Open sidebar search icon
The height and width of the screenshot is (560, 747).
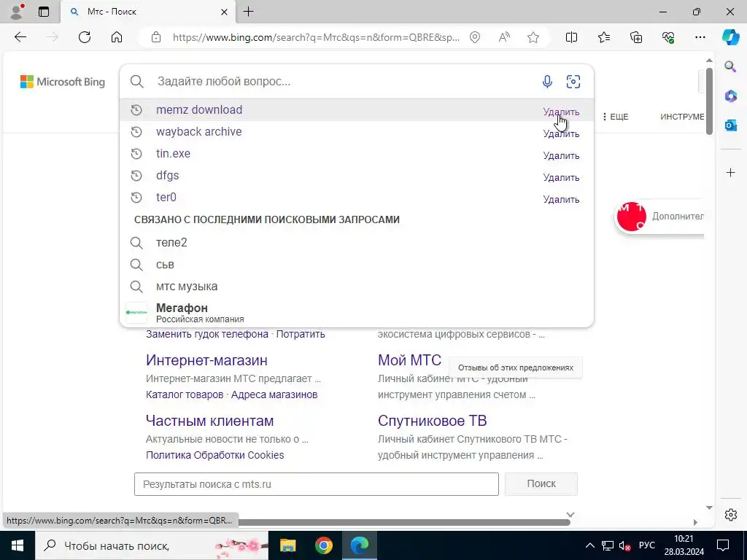pyautogui.click(x=730, y=66)
